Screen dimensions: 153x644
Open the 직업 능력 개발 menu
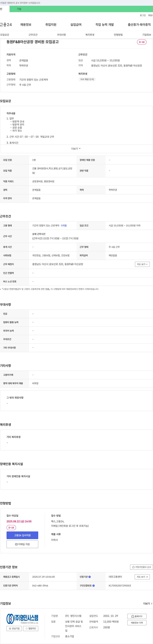coord(105,24)
